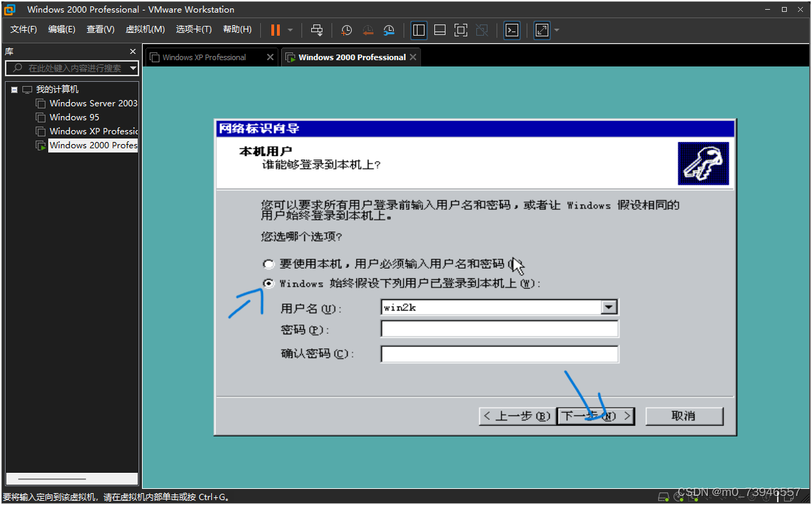Close the Windows XP Professional tab
This screenshot has width=812, height=505.
tap(270, 57)
